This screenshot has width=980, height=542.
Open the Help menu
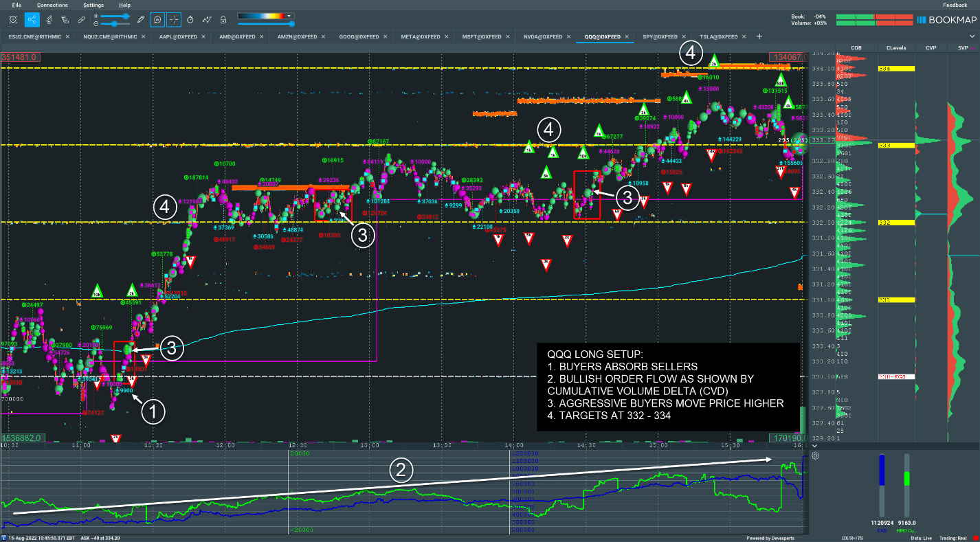coord(124,5)
